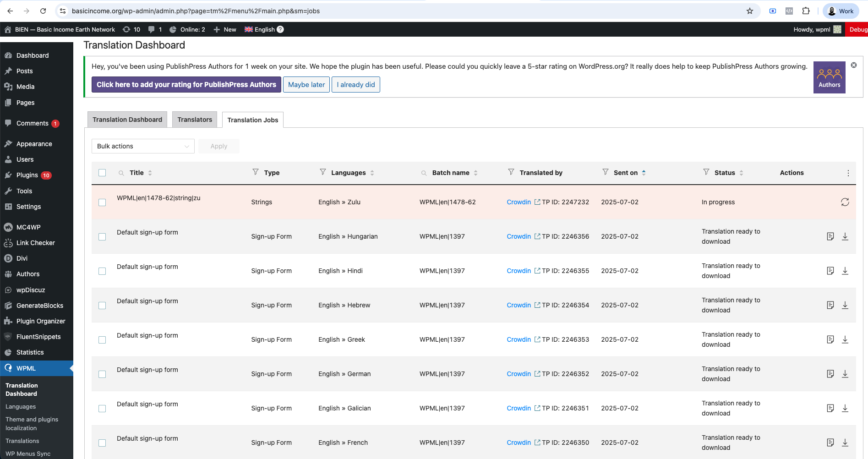The width and height of the screenshot is (868, 459).
Task: Click the Maybe later button
Action: [x=306, y=85]
